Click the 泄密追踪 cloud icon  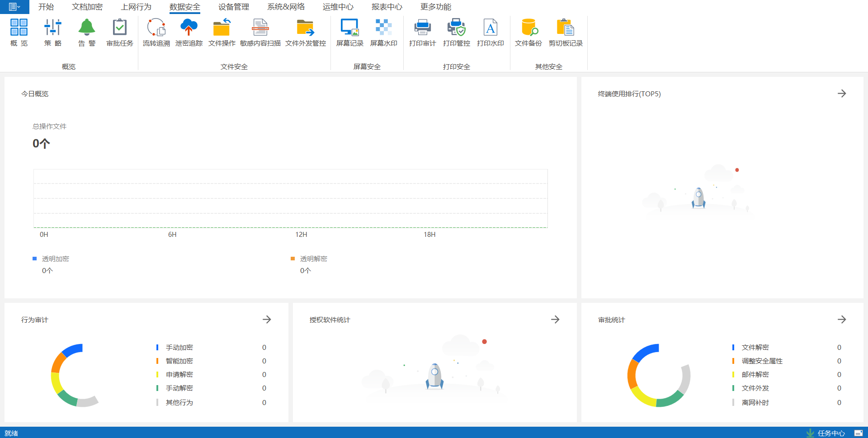point(189,28)
